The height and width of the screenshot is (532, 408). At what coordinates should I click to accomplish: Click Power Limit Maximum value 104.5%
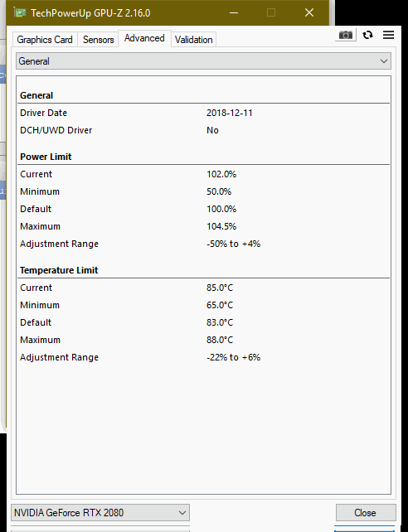[221, 226]
